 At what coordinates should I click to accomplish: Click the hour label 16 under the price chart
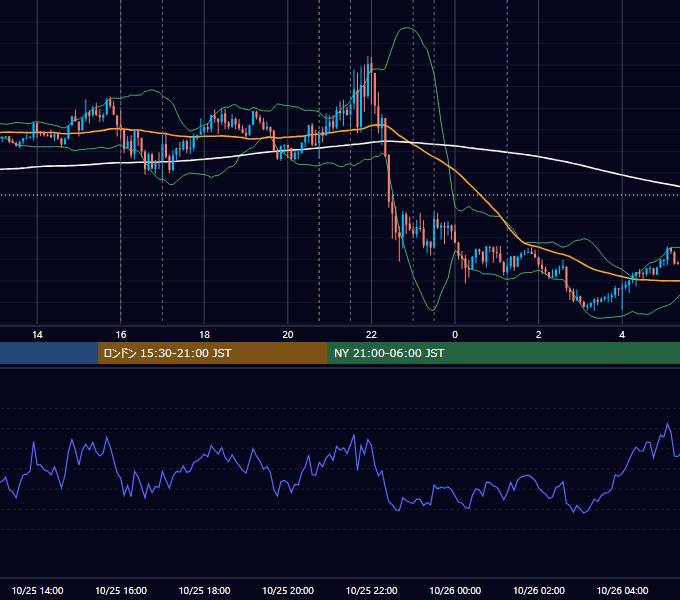(121, 335)
